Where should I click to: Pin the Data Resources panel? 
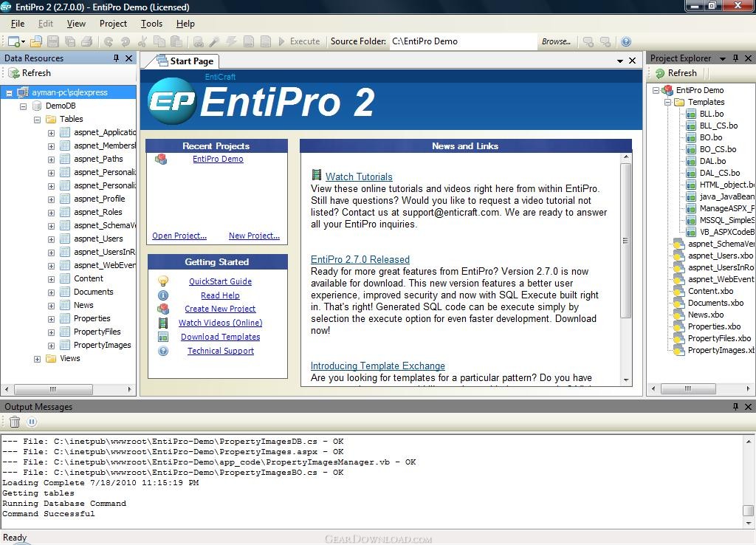(116, 58)
